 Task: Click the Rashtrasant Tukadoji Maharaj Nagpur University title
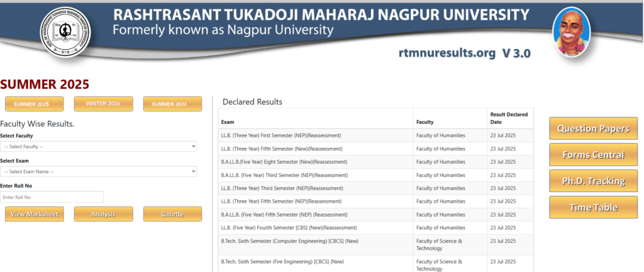tap(321, 15)
